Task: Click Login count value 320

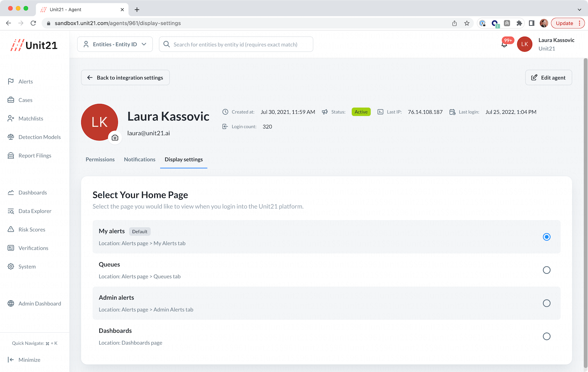Action: [267, 127]
